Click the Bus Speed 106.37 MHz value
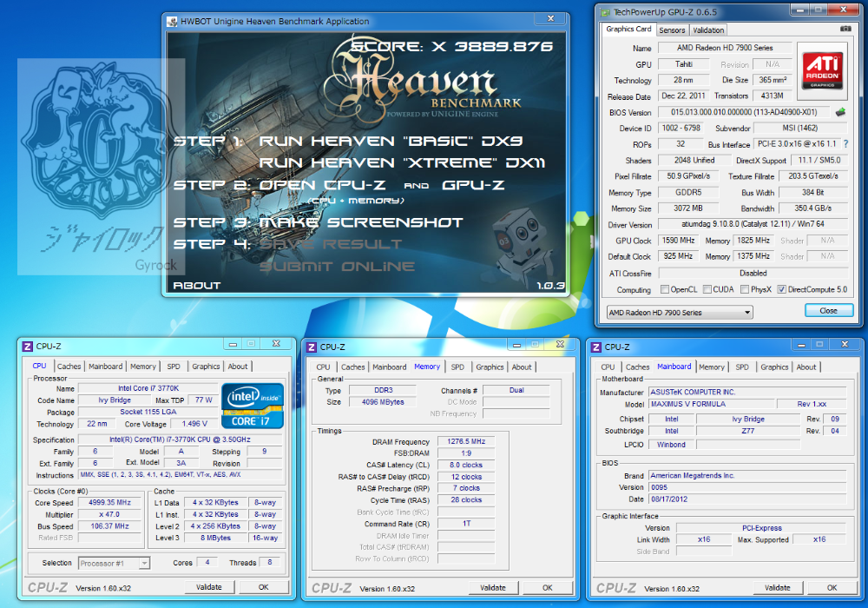 tap(109, 526)
